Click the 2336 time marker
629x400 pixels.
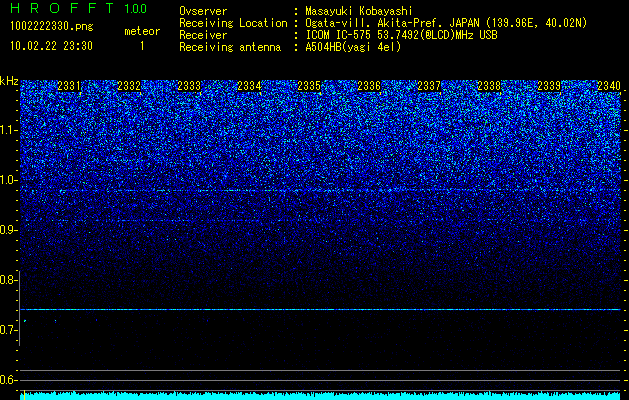pos(369,86)
